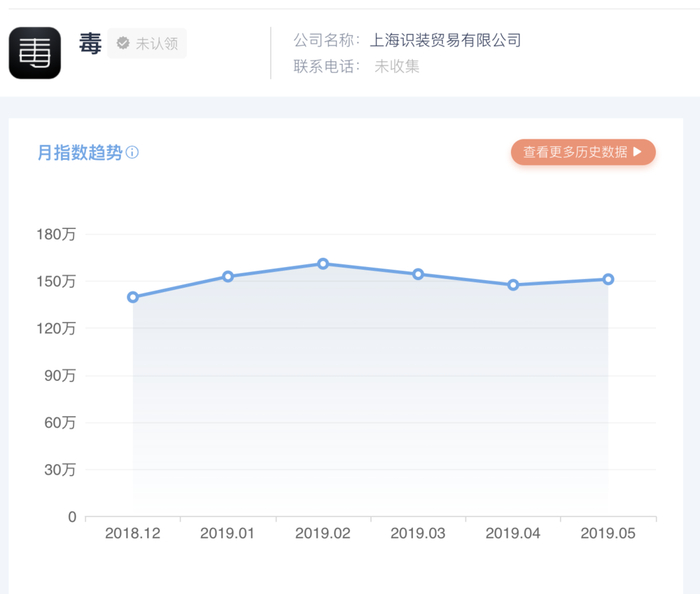Select the 2019.01 data point
This screenshot has width=700, height=594.
tap(228, 276)
